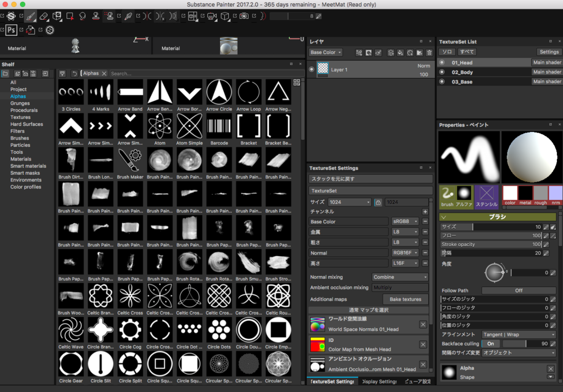Open RGB16F format dropdown for Normal
The image size is (563, 392).
tap(405, 253)
